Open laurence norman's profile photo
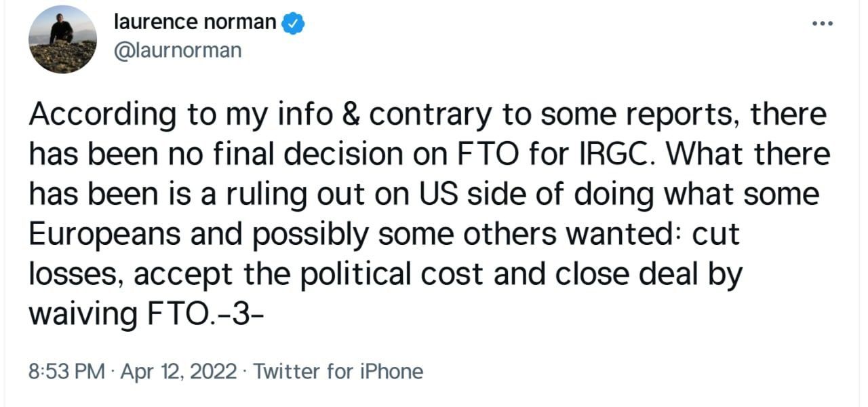 pyautogui.click(x=62, y=39)
